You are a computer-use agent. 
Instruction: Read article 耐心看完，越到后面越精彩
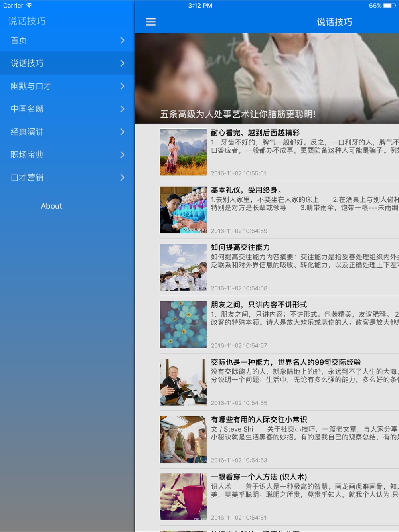(x=255, y=133)
